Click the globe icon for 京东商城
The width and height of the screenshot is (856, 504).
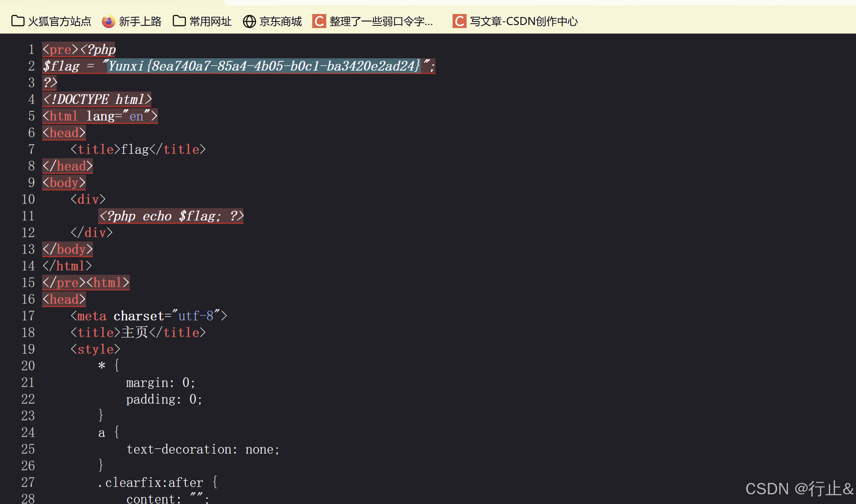point(249,21)
